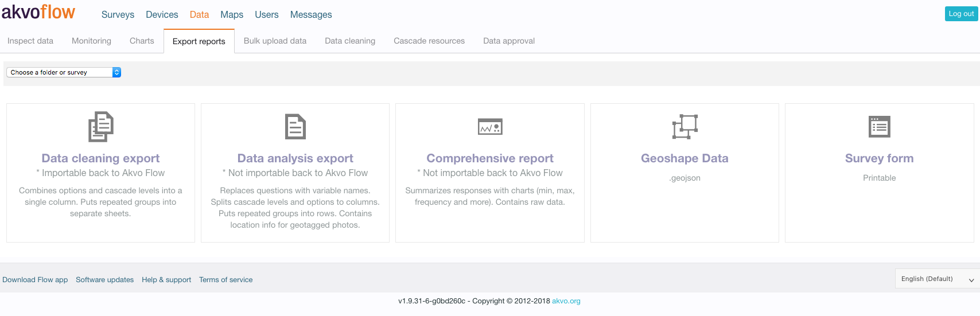
Task: Select the Data menu item
Action: pos(199,14)
